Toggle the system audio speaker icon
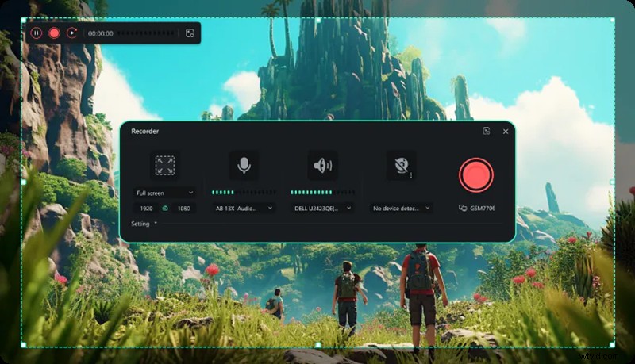Image resolution: width=635 pixels, height=364 pixels. click(322, 165)
